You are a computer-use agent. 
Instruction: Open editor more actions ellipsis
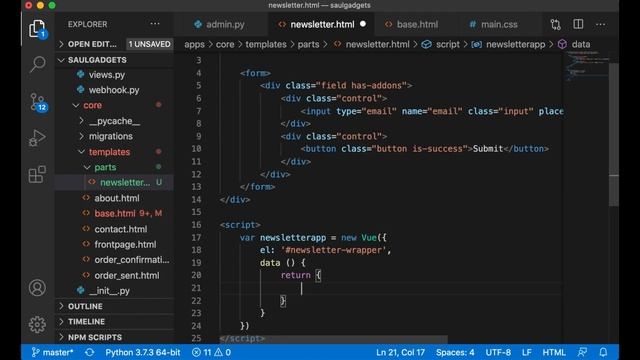(600, 24)
